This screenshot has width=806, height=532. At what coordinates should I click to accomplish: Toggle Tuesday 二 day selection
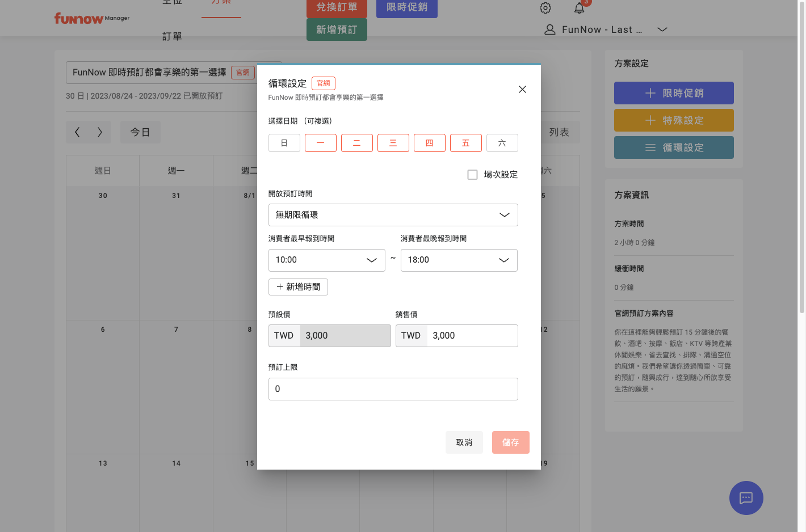(357, 143)
